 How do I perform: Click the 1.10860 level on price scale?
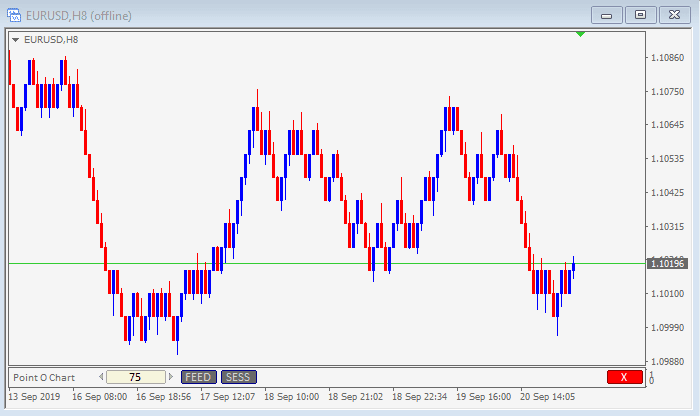(667, 58)
